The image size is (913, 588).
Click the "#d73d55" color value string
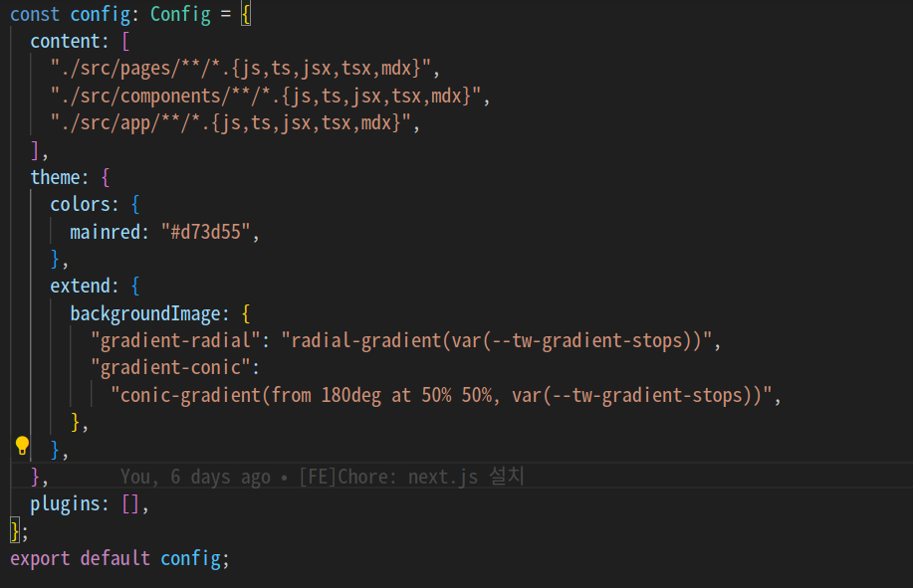tap(205, 232)
